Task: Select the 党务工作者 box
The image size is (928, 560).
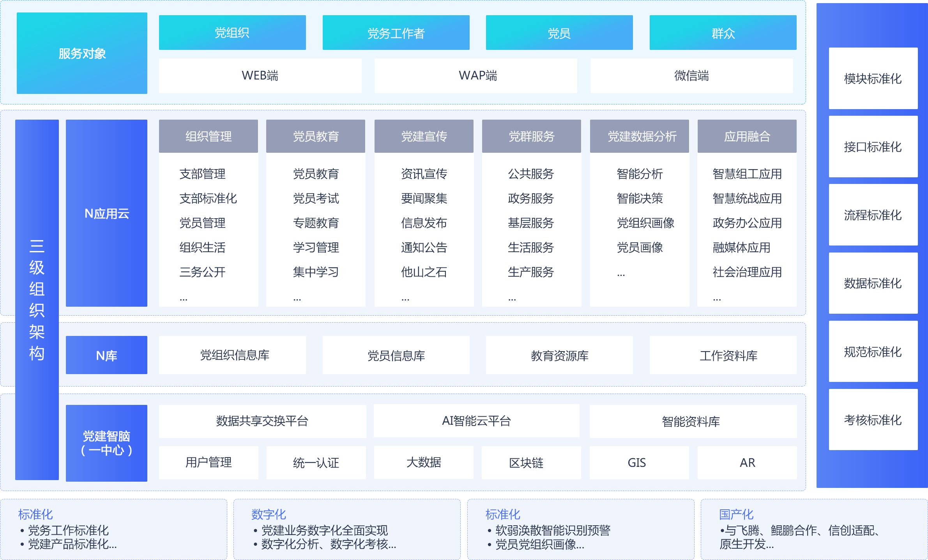Action: [396, 33]
